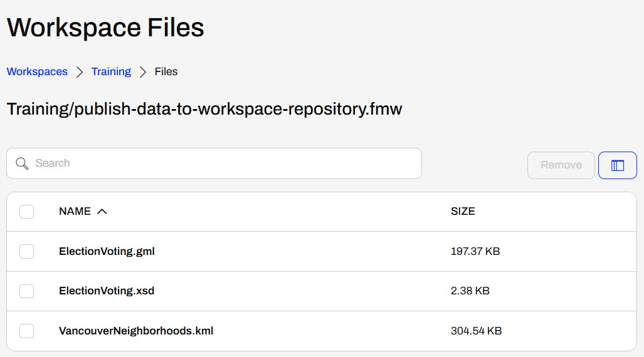Open the Training breadcrumb link

(x=111, y=72)
